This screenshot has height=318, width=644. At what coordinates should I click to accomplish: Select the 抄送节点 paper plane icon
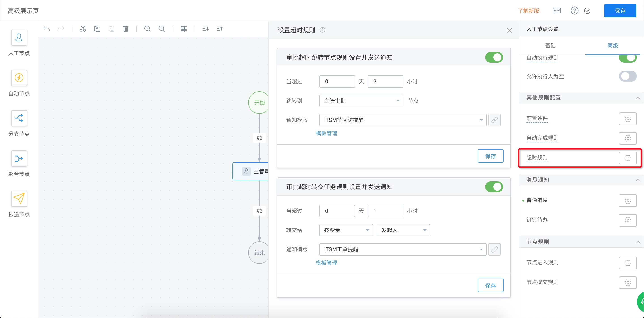click(x=19, y=199)
